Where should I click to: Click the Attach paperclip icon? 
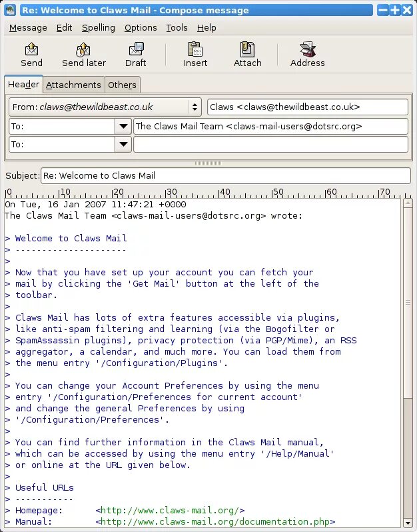247,49
